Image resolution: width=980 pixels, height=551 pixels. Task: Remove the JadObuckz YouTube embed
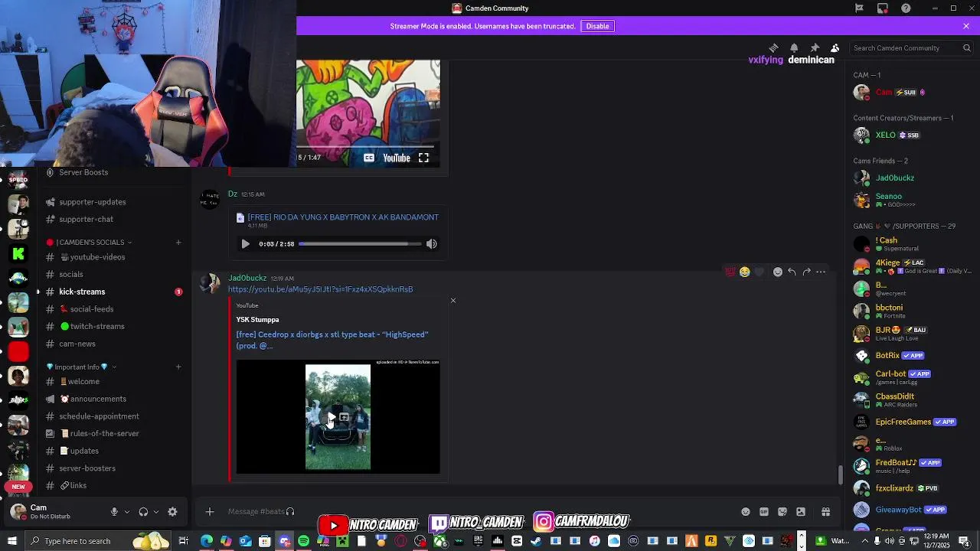(453, 301)
